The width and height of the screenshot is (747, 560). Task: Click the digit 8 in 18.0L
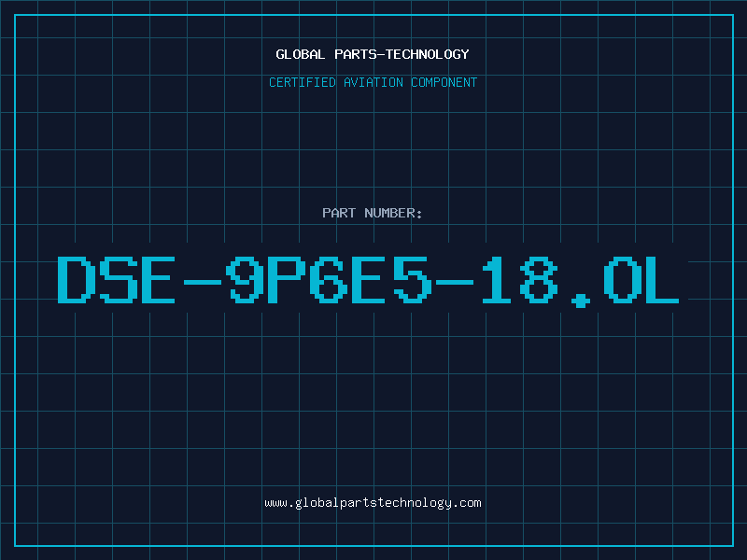pyautogui.click(x=539, y=279)
